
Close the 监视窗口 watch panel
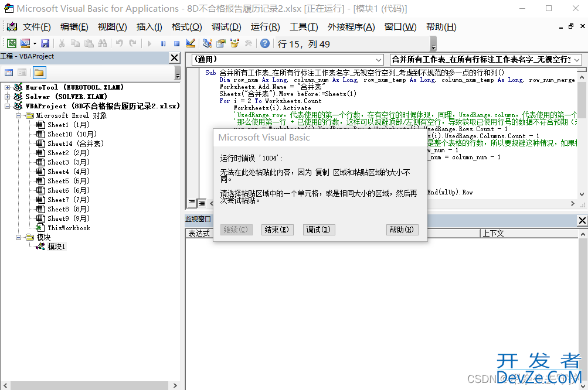click(x=582, y=220)
